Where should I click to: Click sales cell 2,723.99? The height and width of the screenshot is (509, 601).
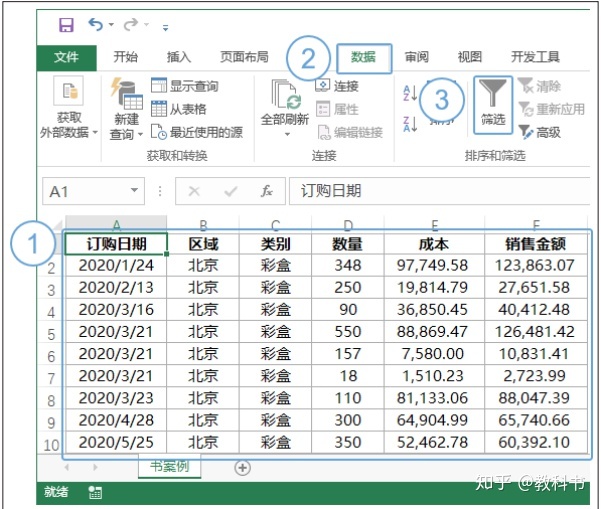click(x=535, y=376)
